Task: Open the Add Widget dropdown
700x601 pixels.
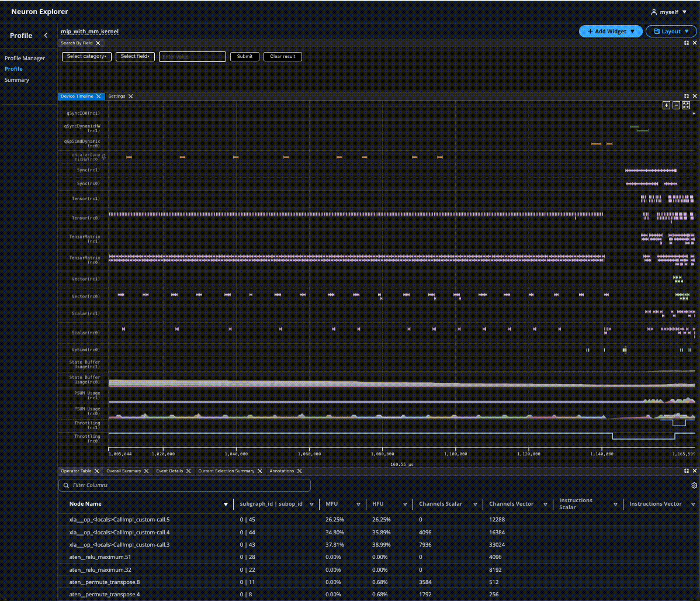Action: click(611, 32)
